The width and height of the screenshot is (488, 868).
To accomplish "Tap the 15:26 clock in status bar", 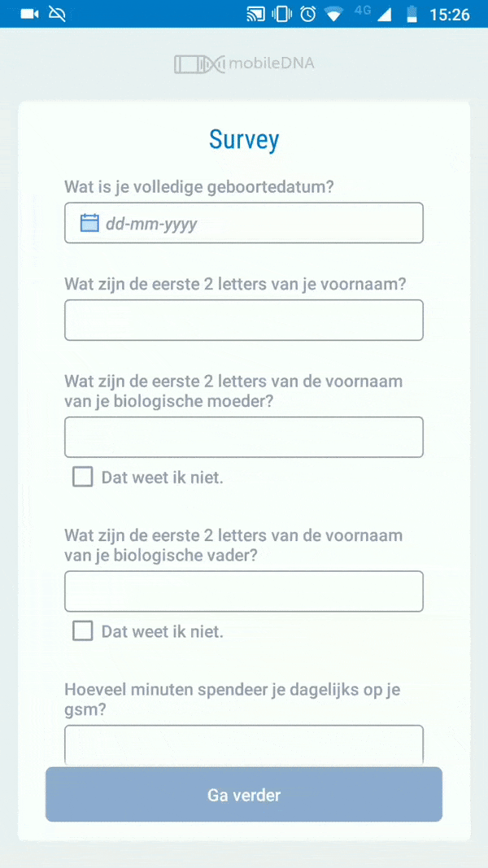I will click(x=450, y=15).
